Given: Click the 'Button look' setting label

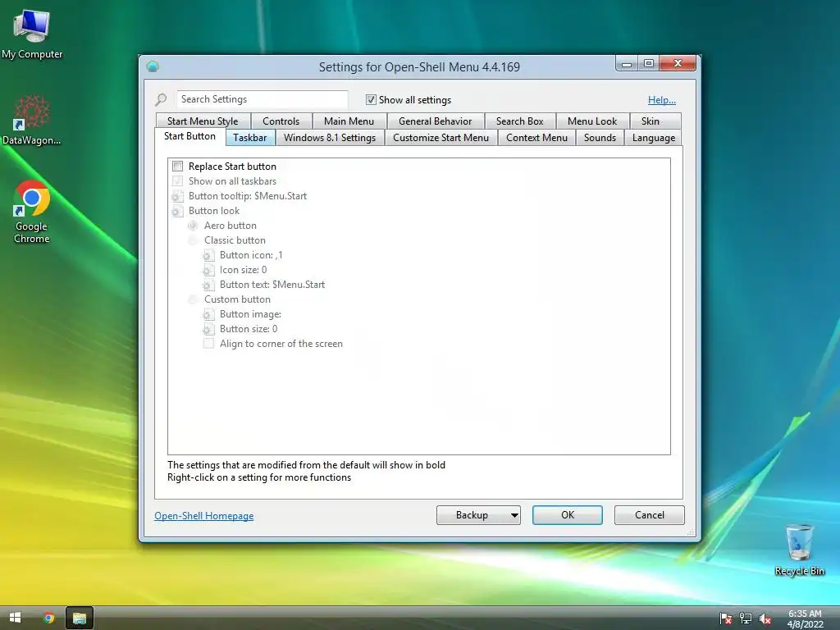Looking at the screenshot, I should (x=214, y=211).
